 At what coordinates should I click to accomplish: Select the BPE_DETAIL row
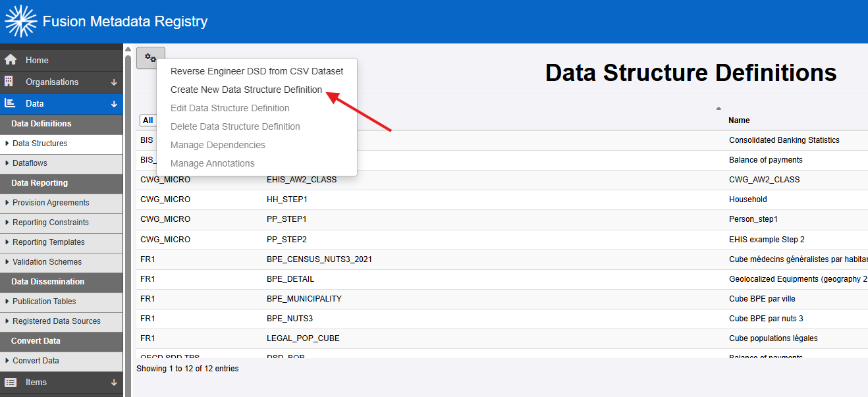click(x=502, y=279)
